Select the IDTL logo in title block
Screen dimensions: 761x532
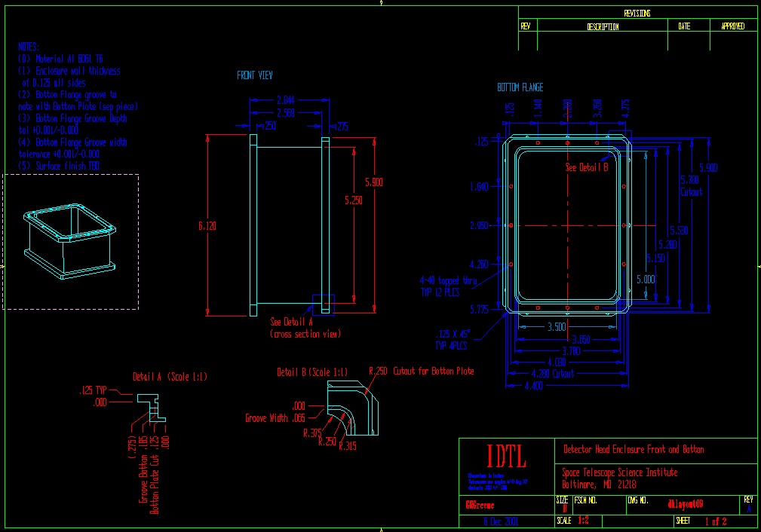[496, 457]
